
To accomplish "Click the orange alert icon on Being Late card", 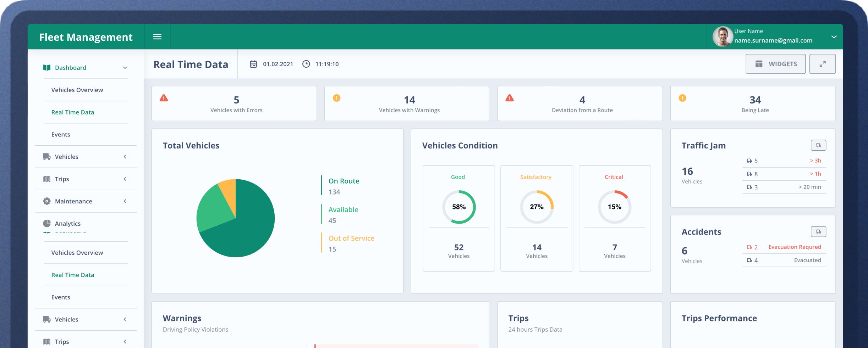I will [682, 98].
